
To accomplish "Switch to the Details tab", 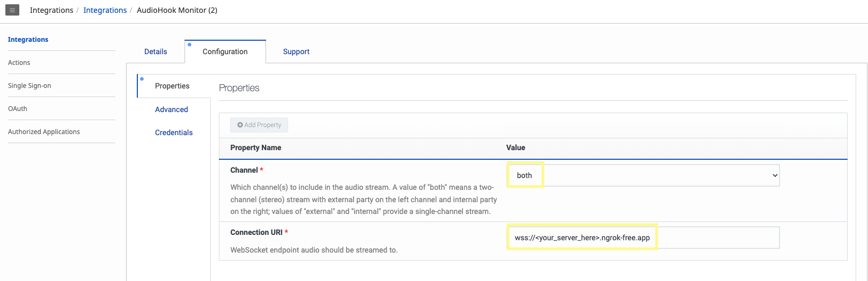I will [156, 52].
